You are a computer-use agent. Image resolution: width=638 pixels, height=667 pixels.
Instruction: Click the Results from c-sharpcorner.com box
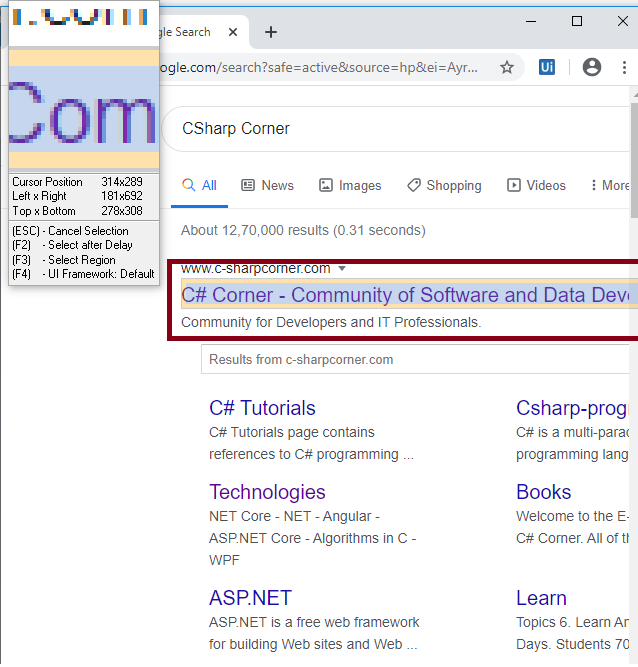click(415, 359)
